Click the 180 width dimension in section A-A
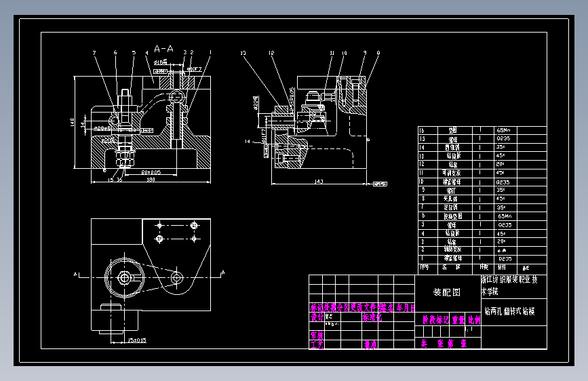The width and height of the screenshot is (588, 381). tap(151, 180)
